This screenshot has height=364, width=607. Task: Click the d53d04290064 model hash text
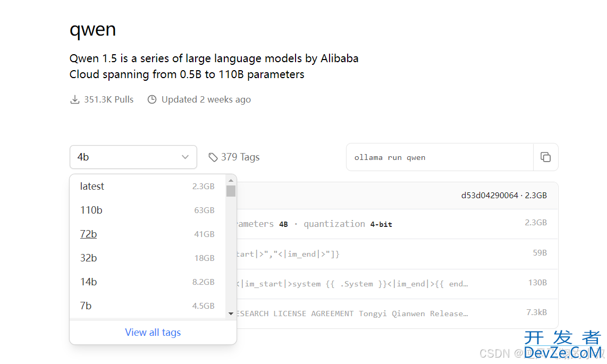[x=490, y=196]
